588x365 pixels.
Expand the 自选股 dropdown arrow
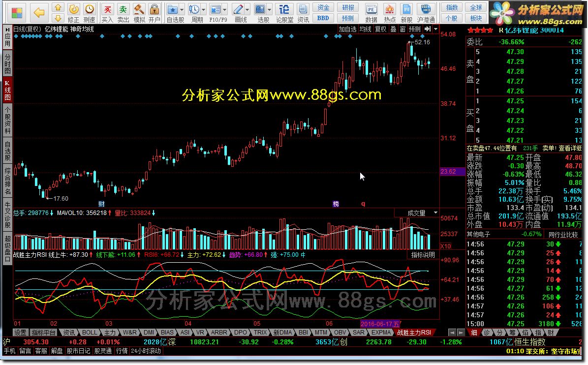click(x=182, y=10)
